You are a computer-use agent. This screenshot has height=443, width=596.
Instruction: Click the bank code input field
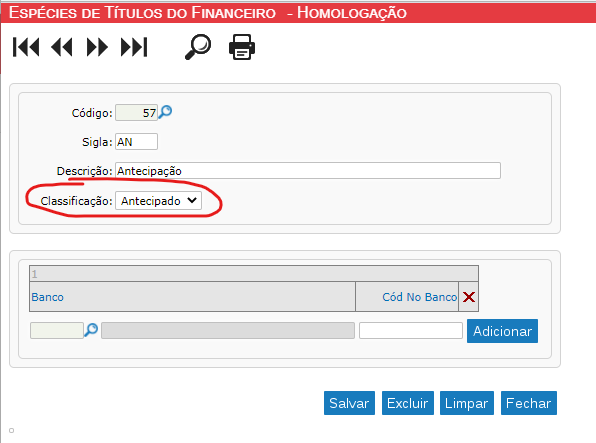[x=57, y=330]
